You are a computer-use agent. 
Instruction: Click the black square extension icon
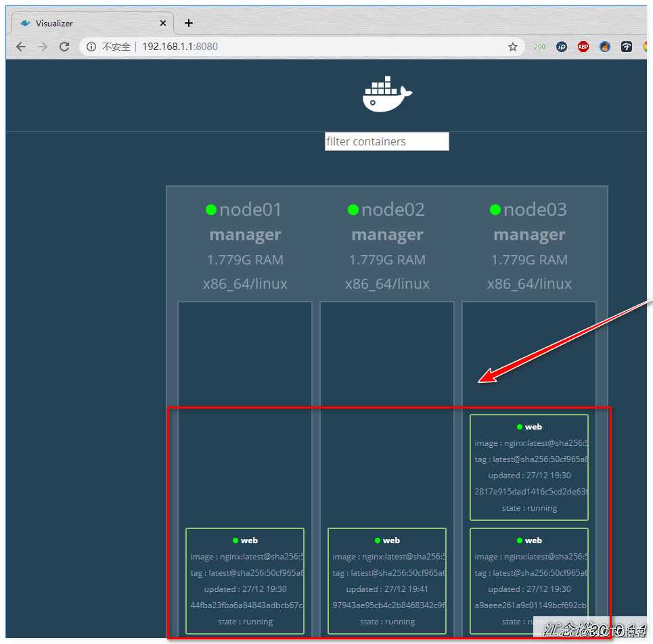[x=627, y=47]
